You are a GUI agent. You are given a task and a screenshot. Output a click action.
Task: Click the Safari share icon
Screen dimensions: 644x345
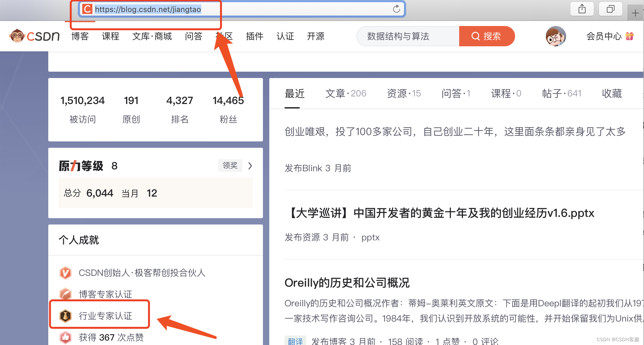tap(582, 9)
